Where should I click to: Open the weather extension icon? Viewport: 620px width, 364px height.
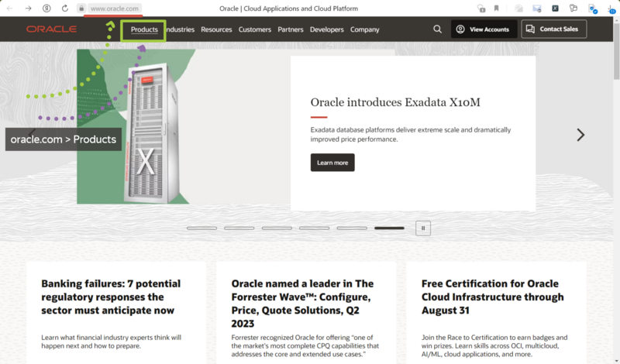click(518, 9)
